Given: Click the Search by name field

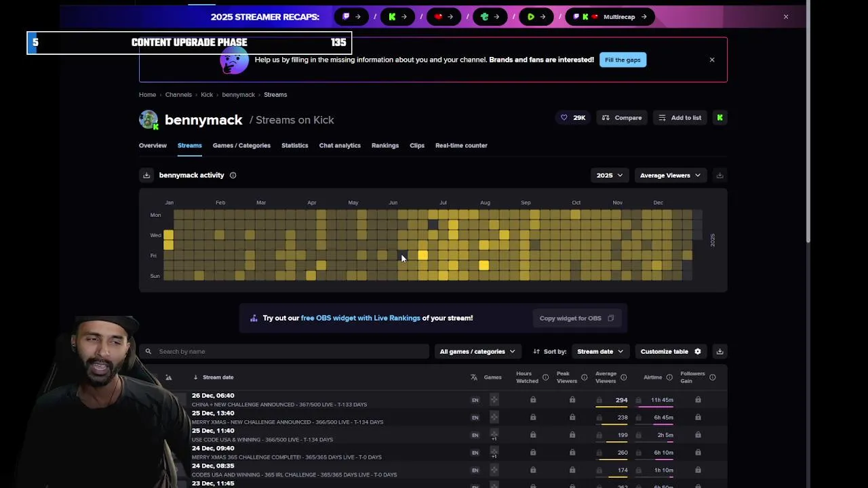Looking at the screenshot, I should [284, 351].
